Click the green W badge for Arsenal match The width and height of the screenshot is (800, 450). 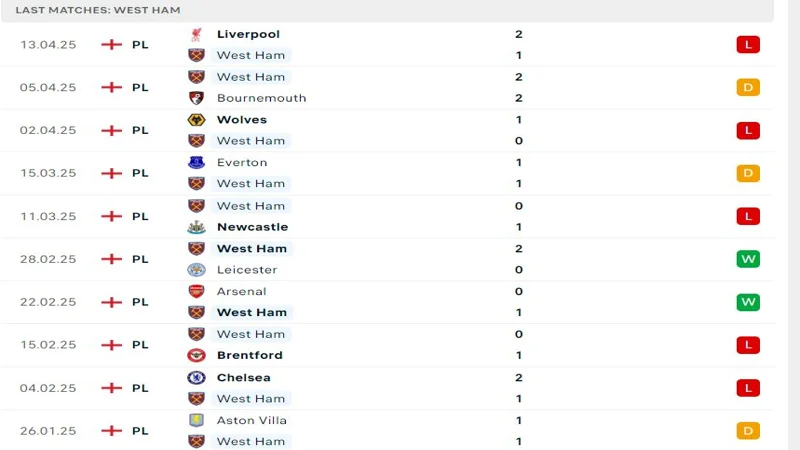pos(748,302)
